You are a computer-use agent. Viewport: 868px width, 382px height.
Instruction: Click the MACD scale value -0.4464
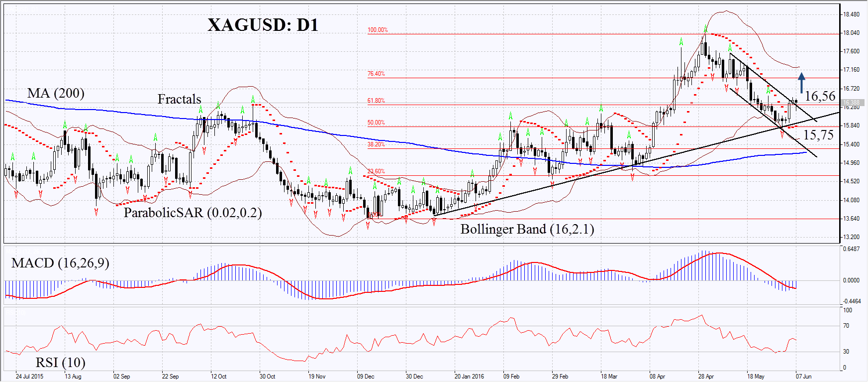[x=851, y=301]
